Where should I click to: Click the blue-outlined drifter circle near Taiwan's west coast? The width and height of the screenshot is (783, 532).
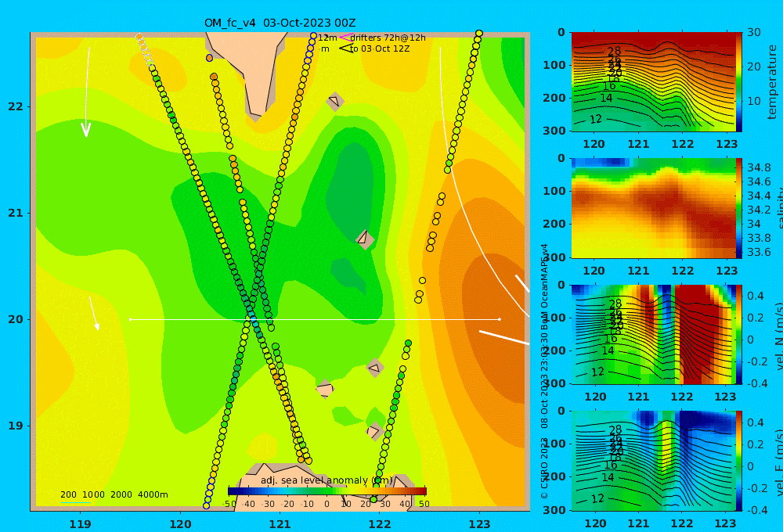pyautogui.click(x=209, y=58)
